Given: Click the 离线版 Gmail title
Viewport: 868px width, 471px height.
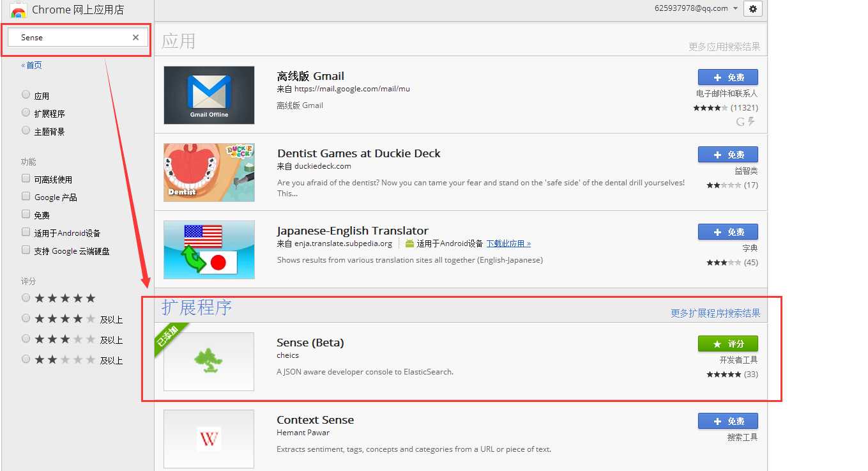Looking at the screenshot, I should 310,76.
